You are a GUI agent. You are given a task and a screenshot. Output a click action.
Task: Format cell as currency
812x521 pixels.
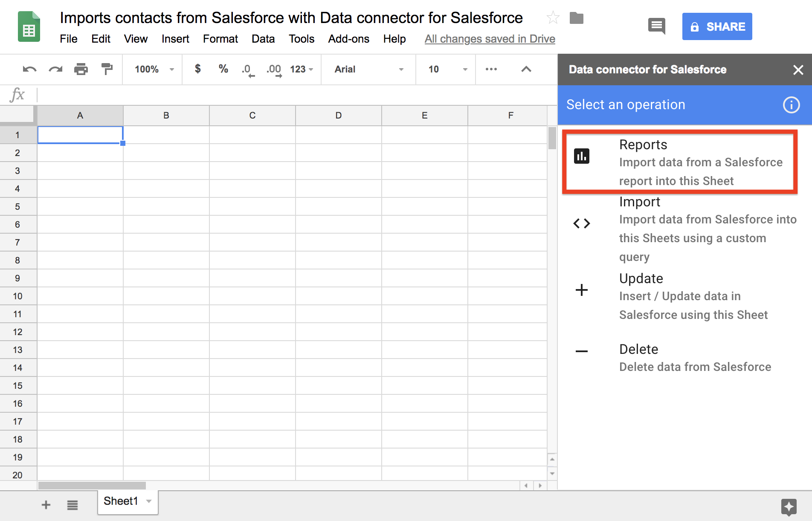click(197, 69)
